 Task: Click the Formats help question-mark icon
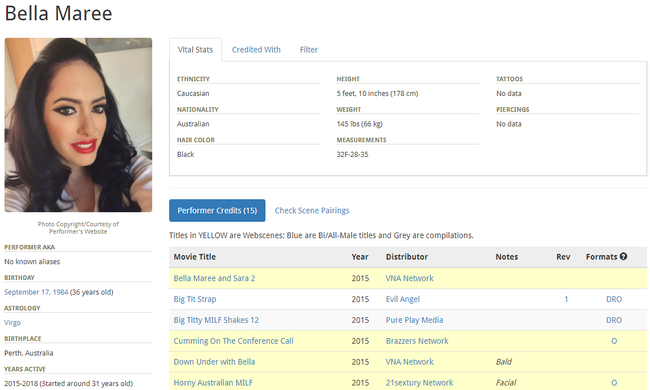[x=623, y=257]
